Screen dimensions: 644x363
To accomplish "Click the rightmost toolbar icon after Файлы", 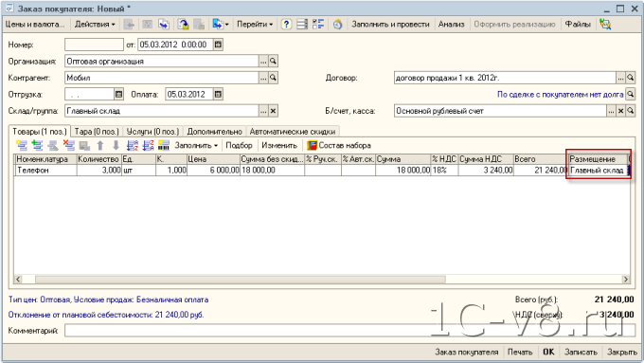I will point(605,25).
